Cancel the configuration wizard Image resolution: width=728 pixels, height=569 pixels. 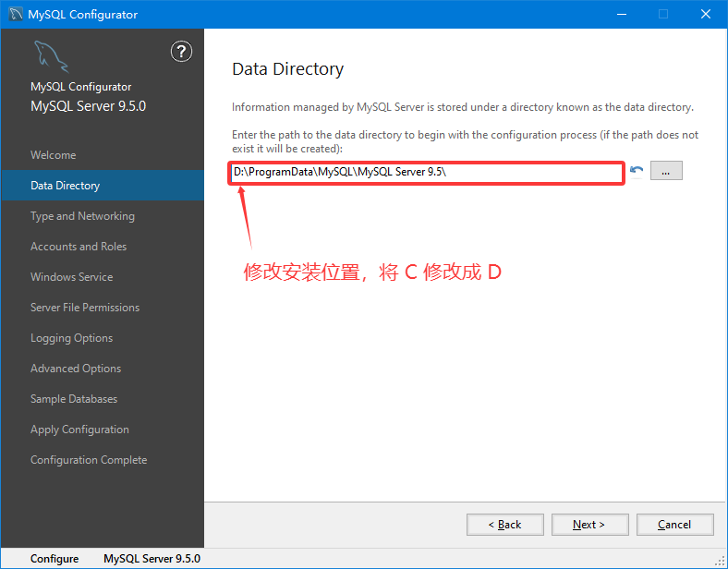(x=674, y=525)
